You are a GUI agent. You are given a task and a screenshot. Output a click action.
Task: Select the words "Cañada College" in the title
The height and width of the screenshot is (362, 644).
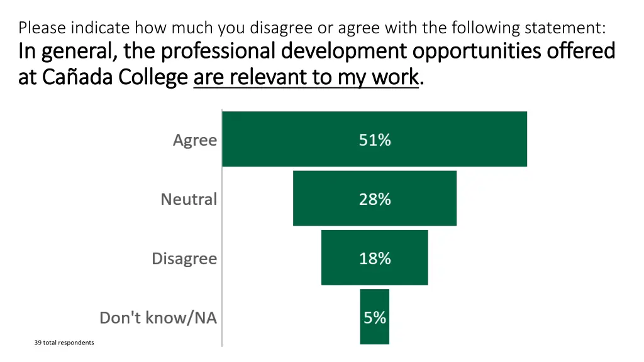pos(115,77)
